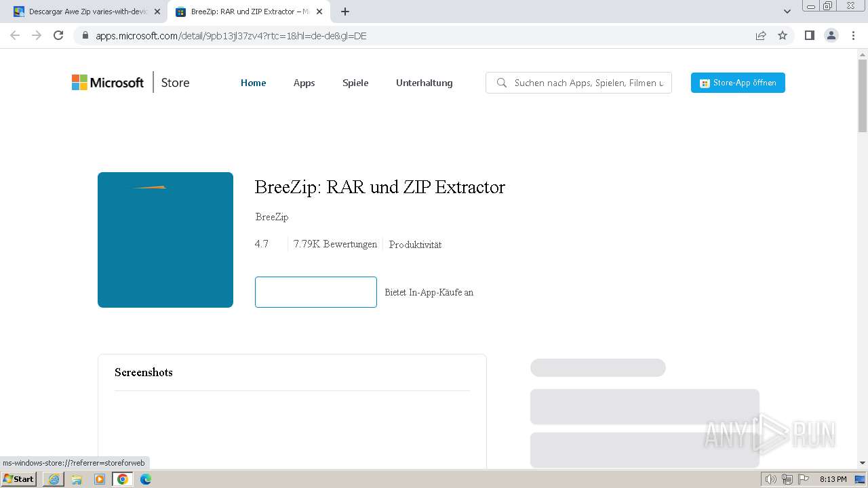Click the 7.79K Bewertungen reviews link

335,244
